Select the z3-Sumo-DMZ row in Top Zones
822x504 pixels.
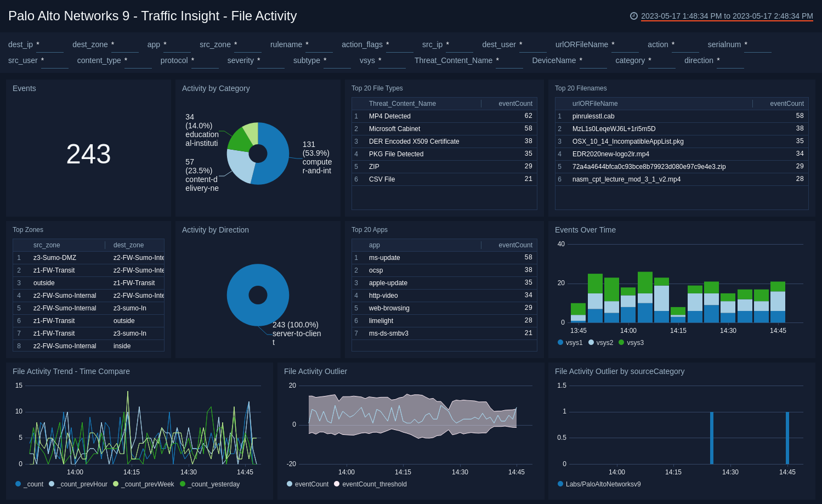coord(54,257)
